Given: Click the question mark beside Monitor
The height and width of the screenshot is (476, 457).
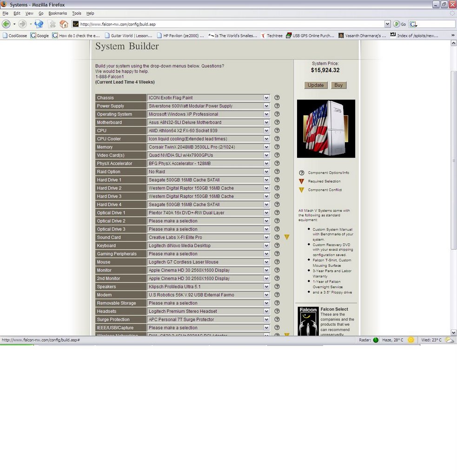Looking at the screenshot, I should [x=277, y=270].
